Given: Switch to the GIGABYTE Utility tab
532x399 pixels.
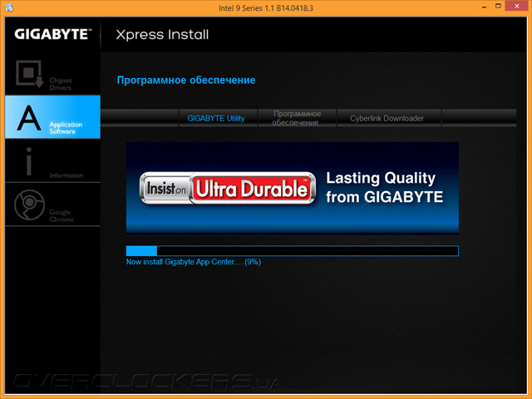Looking at the screenshot, I should click(218, 118).
